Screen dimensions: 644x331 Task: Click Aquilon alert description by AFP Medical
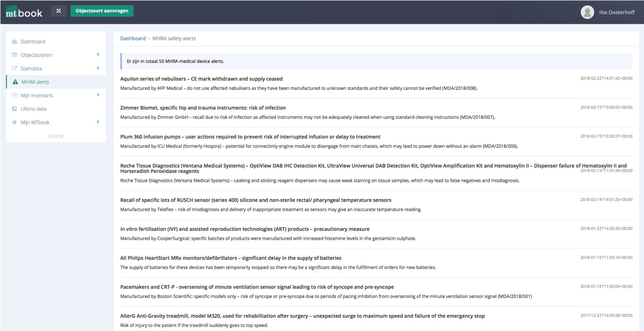[299, 88]
